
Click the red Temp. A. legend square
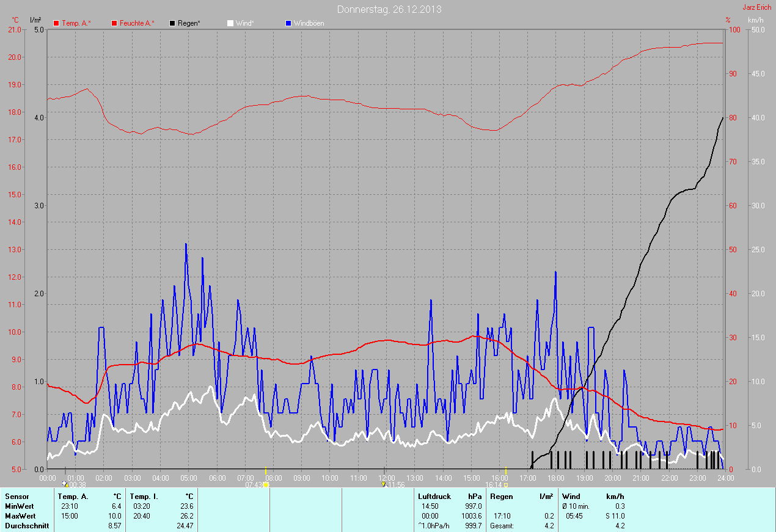tap(56, 23)
